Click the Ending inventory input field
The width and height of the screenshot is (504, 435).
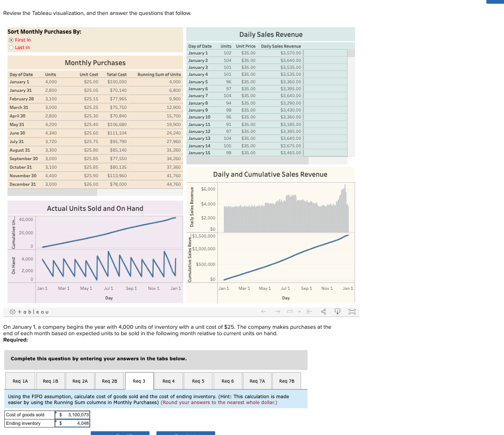click(72, 423)
